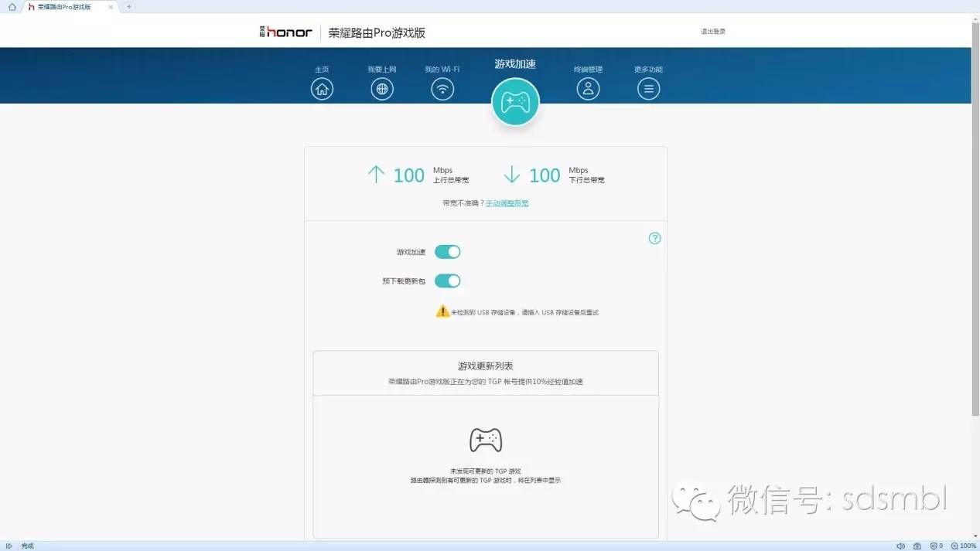Click the upstream arrow icon
980x551 pixels.
(x=376, y=175)
